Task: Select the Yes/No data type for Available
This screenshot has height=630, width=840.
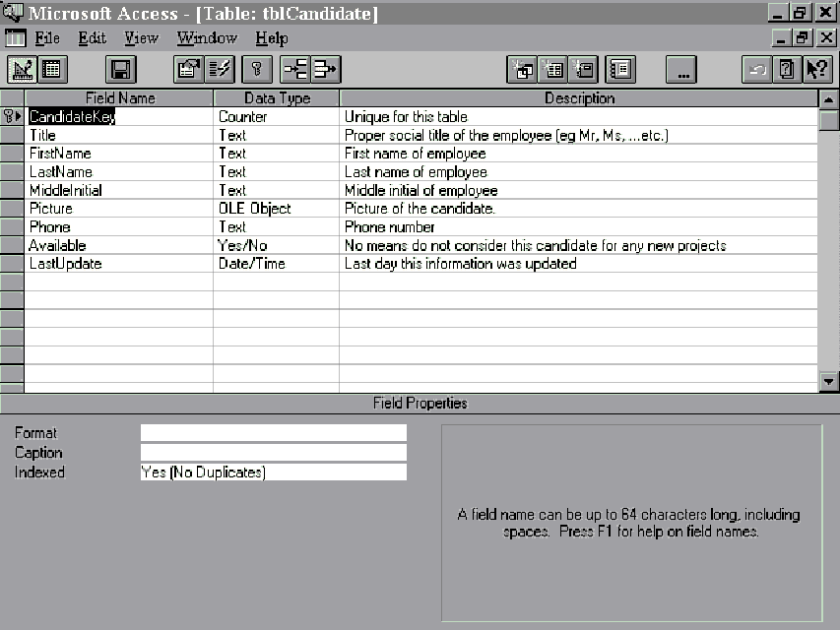Action: point(276,245)
